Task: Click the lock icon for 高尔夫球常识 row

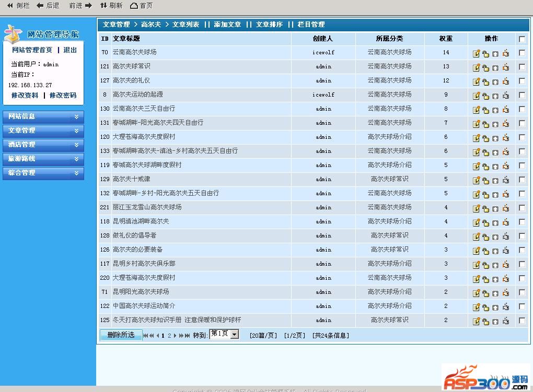Action: (485, 67)
